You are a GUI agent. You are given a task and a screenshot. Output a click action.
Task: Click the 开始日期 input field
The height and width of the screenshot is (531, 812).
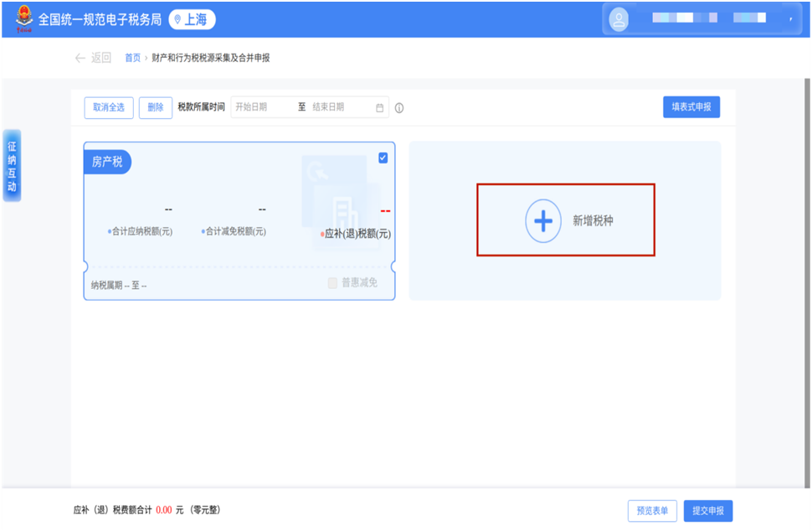click(261, 107)
